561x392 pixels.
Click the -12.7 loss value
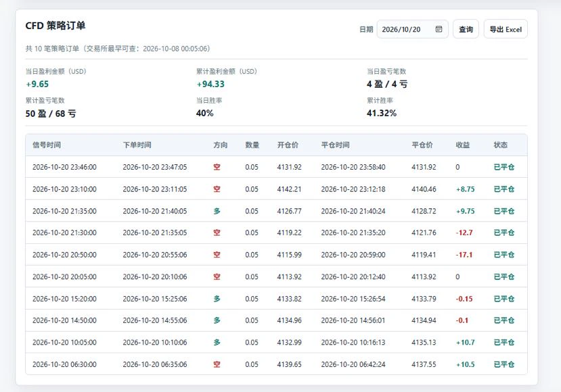[464, 232]
